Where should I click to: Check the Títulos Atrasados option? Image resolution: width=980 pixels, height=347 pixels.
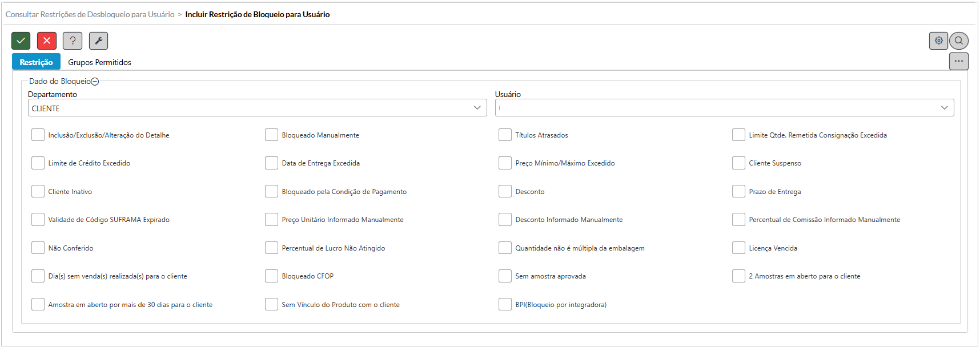click(505, 135)
